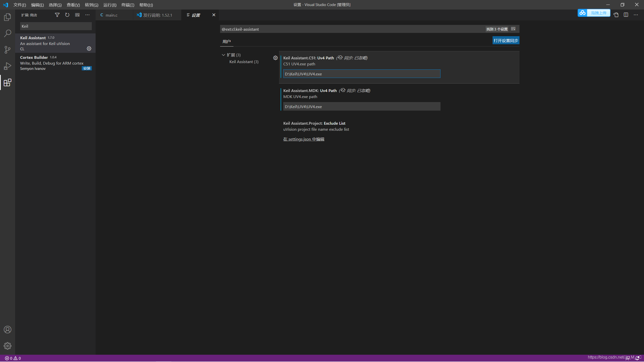The height and width of the screenshot is (362, 644).
Task: Click C51 sync ignored indicator
Action: [x=352, y=58]
